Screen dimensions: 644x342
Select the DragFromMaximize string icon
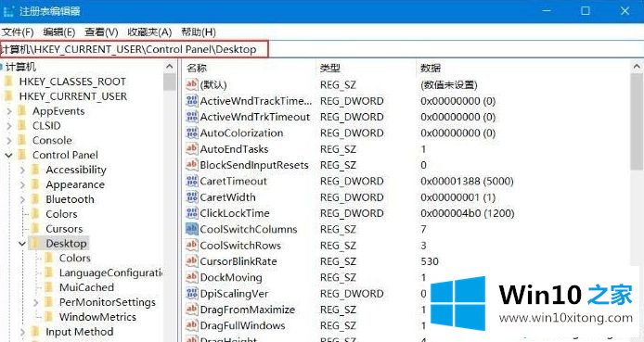pos(191,310)
